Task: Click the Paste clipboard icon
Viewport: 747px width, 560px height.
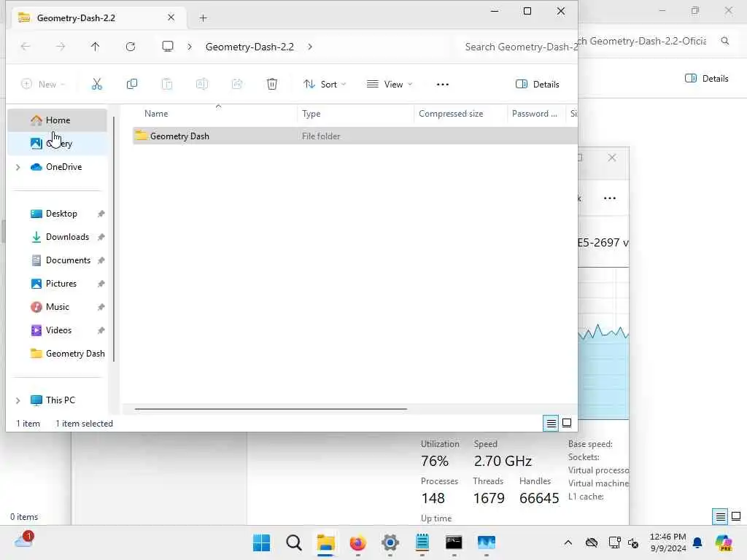Action: click(167, 85)
